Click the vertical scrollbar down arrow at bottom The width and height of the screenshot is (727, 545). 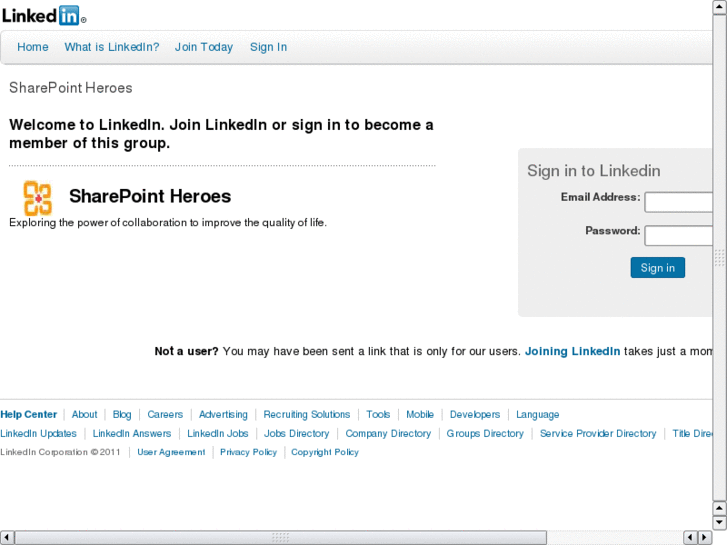(x=719, y=522)
